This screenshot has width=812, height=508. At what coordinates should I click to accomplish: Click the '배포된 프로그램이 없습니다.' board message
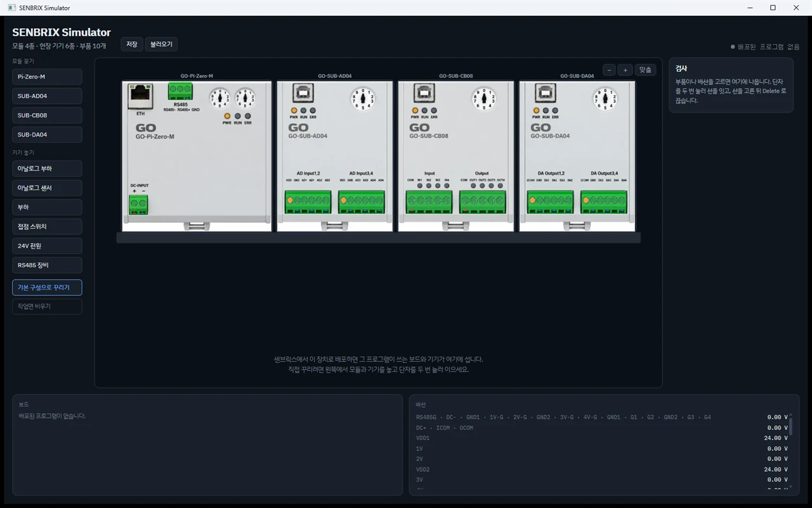52,416
